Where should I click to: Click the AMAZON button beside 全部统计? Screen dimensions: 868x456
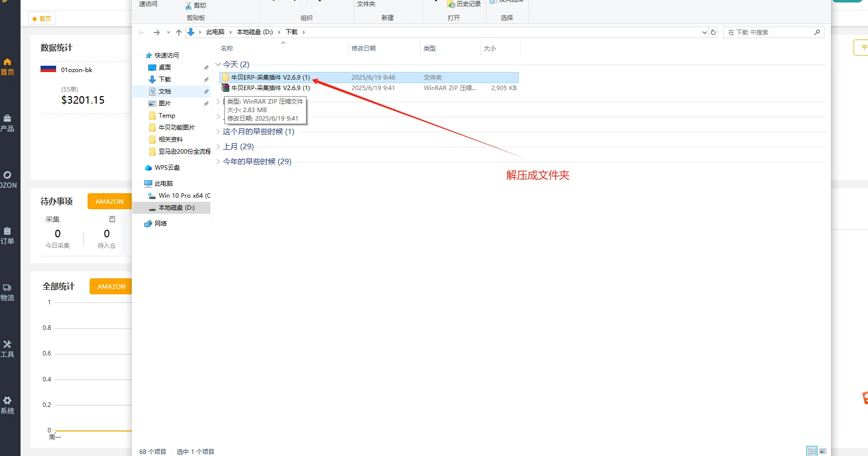111,286
